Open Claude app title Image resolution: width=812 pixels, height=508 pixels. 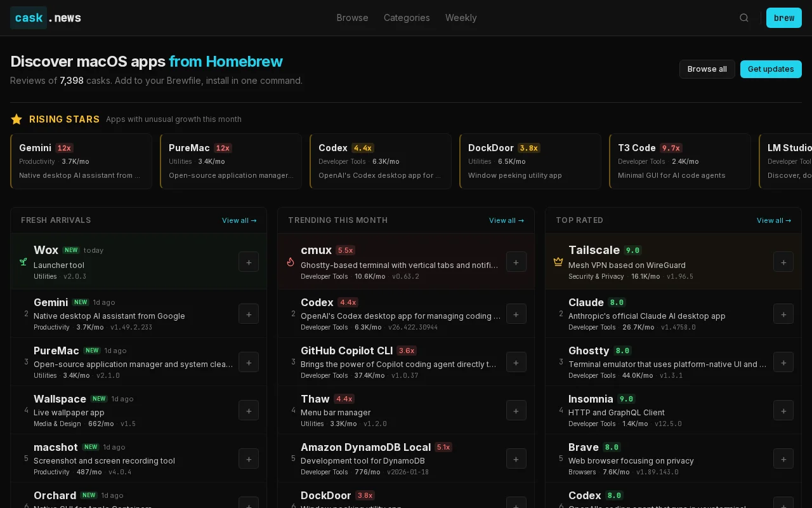[x=586, y=302]
